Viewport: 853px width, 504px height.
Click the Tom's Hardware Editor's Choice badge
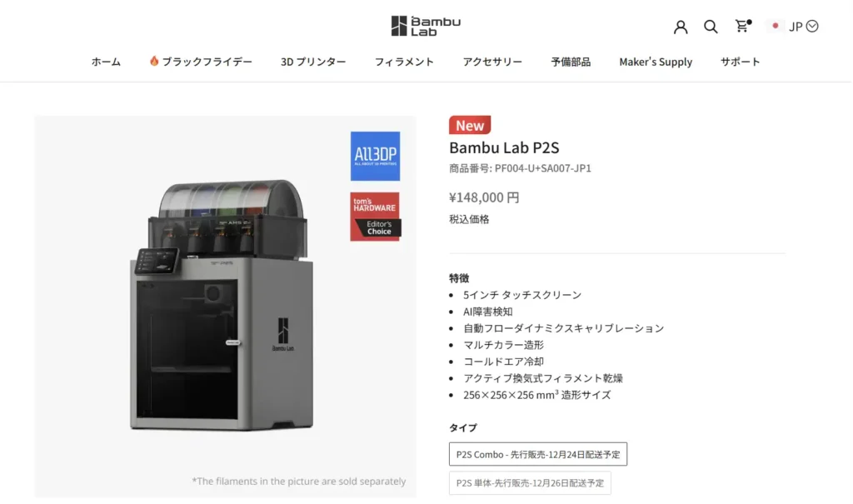(375, 217)
